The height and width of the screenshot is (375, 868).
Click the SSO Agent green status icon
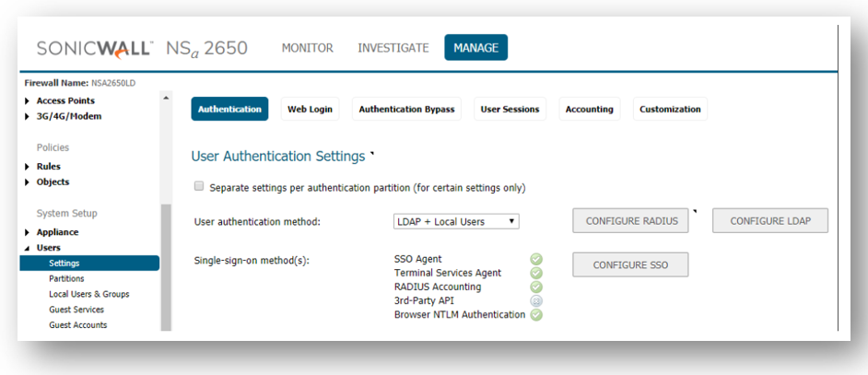click(536, 259)
